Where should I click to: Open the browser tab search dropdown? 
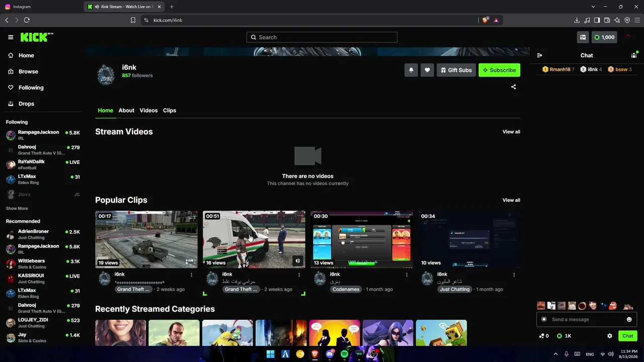593,7
